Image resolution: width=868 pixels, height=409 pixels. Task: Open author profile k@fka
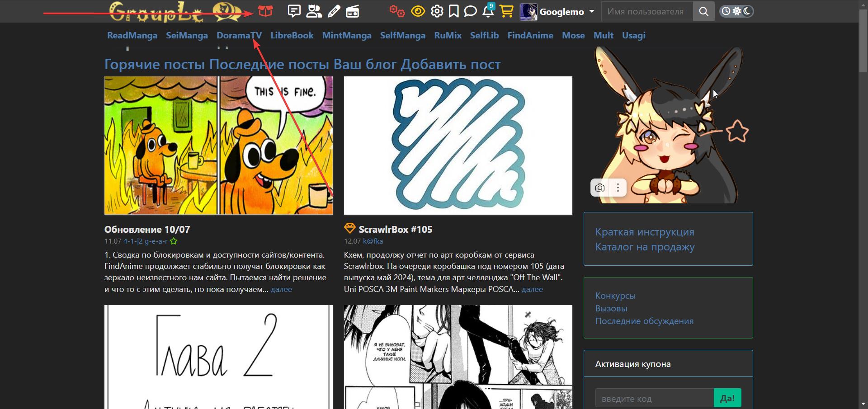373,241
